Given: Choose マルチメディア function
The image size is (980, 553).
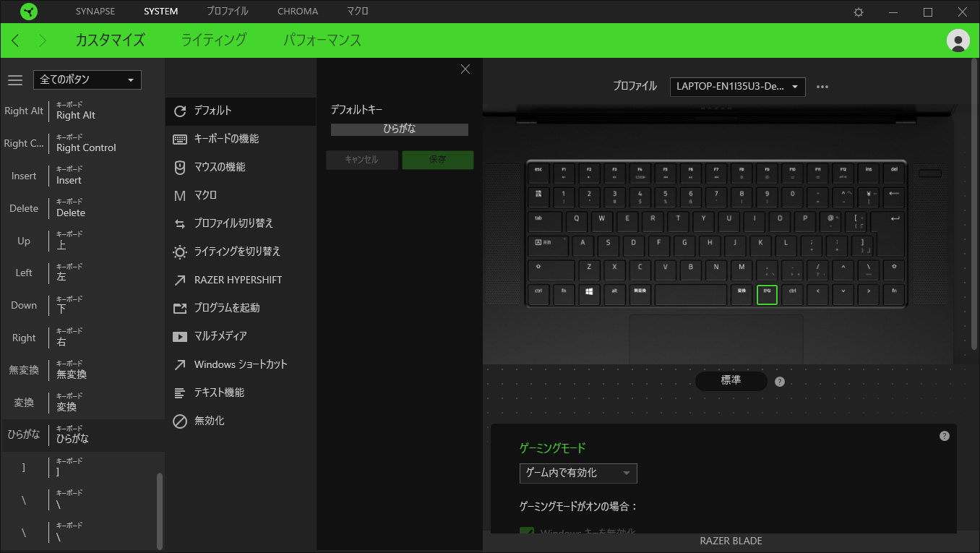Looking at the screenshot, I should [x=241, y=336].
